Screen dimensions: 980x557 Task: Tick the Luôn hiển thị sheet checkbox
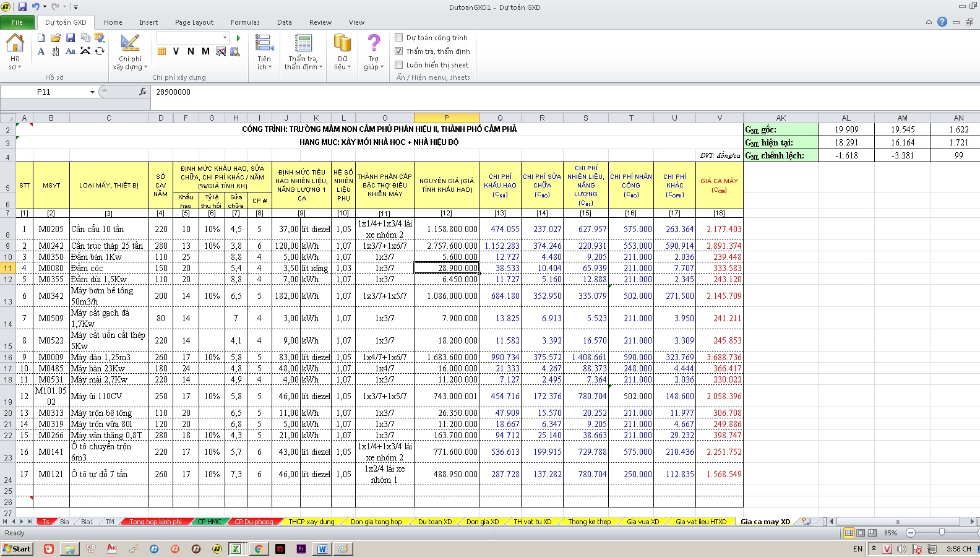pyautogui.click(x=399, y=65)
